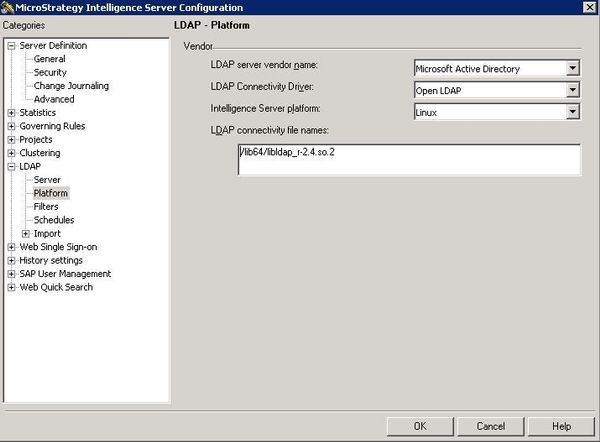Image resolution: width=600 pixels, height=442 pixels.
Task: Select General under Server Definition
Action: [x=49, y=59]
